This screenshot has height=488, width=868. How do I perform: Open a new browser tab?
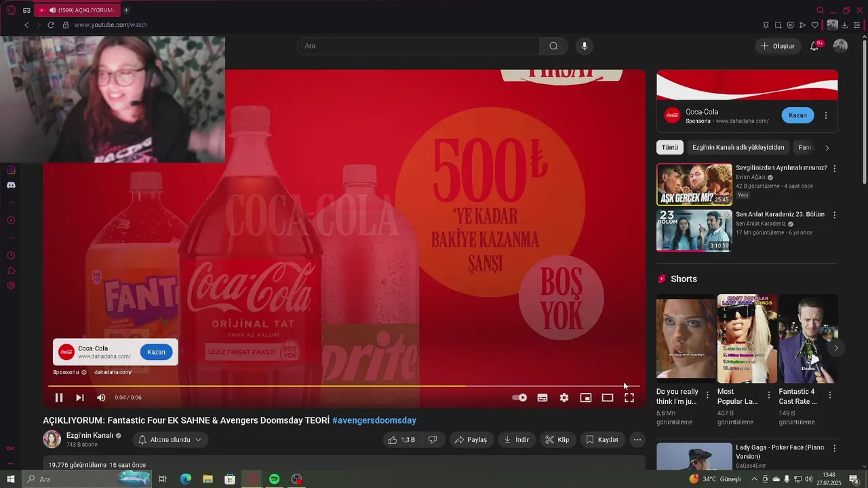coord(126,10)
